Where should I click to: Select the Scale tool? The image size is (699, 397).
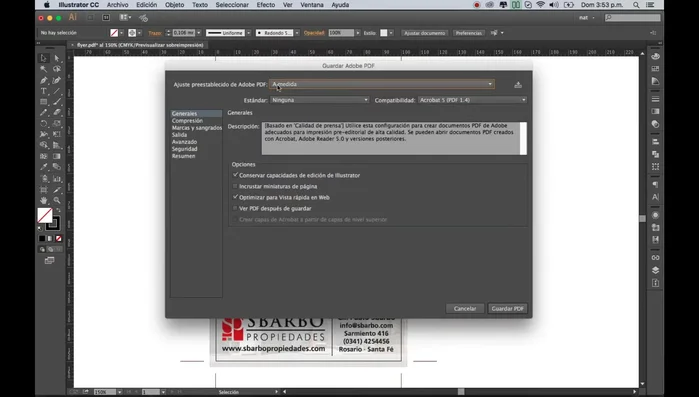[57, 123]
